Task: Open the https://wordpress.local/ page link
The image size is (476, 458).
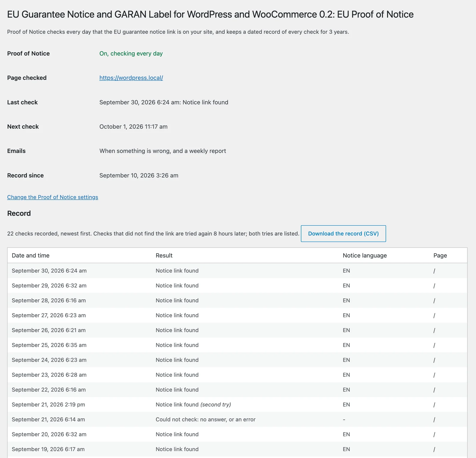Action: [x=131, y=78]
